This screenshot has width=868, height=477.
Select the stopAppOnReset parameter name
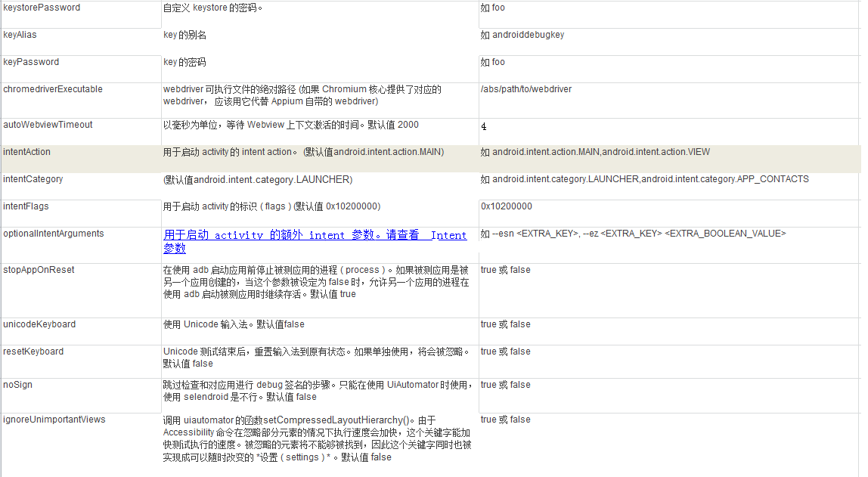click(39, 270)
